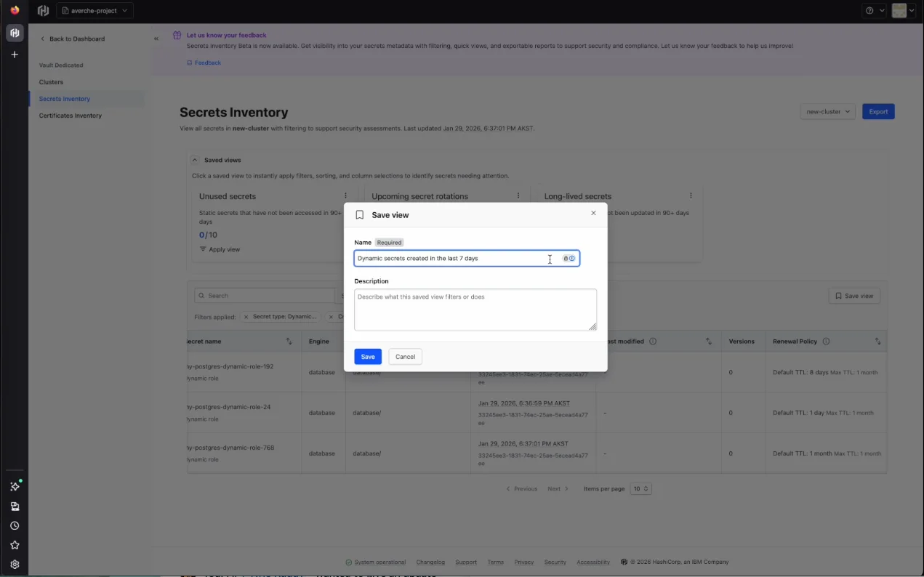Open kebab menu on Unused secrets card
924x577 pixels.
click(x=345, y=195)
